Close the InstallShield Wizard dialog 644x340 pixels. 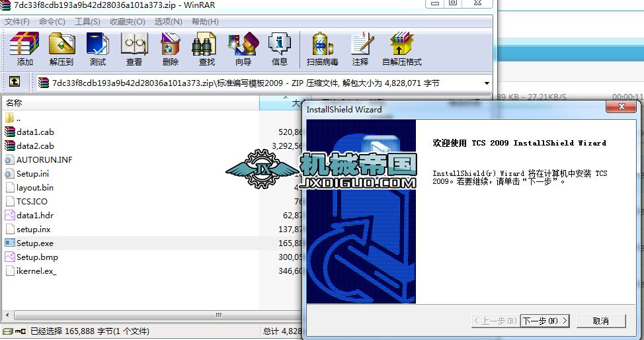coord(622,107)
